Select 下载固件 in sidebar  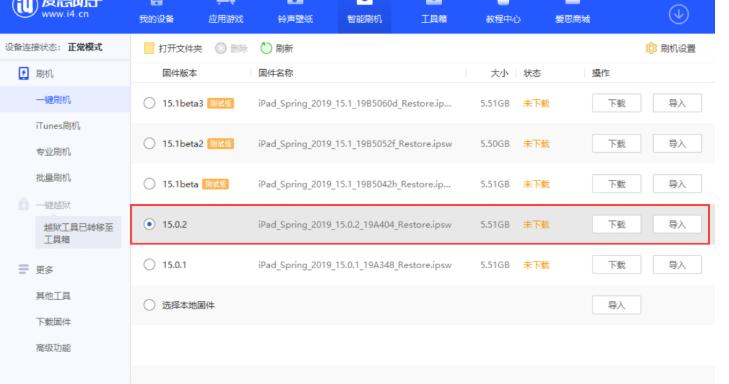point(53,322)
